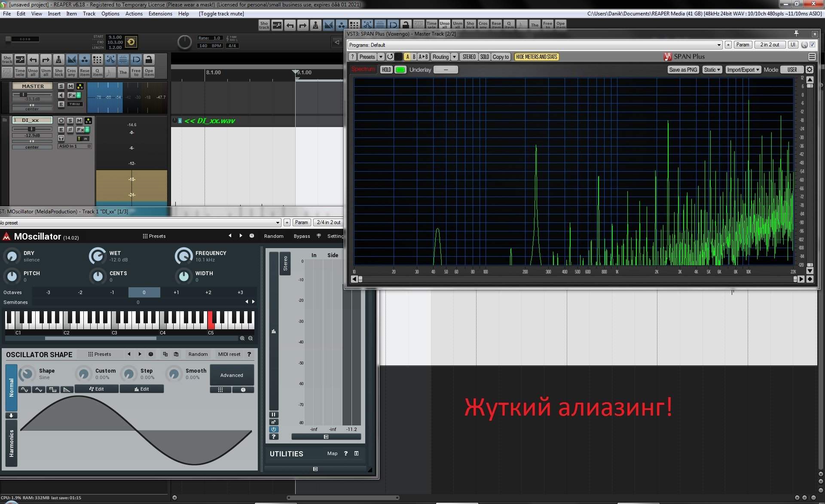Screen dimensions: 825x504
Task: Click Save as PNG button
Action: coord(683,70)
